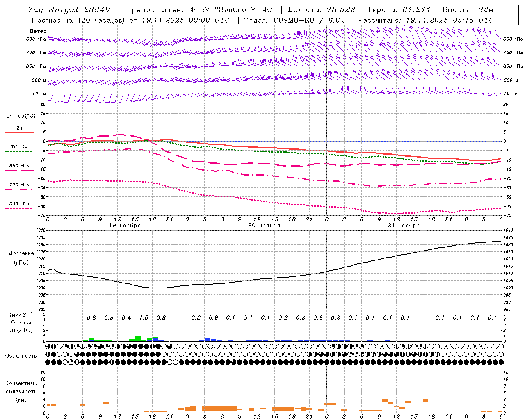The width and height of the screenshot is (525, 420).
Task: Click the forecast start 19.11.2025 00:00 UTC
Action: (185, 20)
